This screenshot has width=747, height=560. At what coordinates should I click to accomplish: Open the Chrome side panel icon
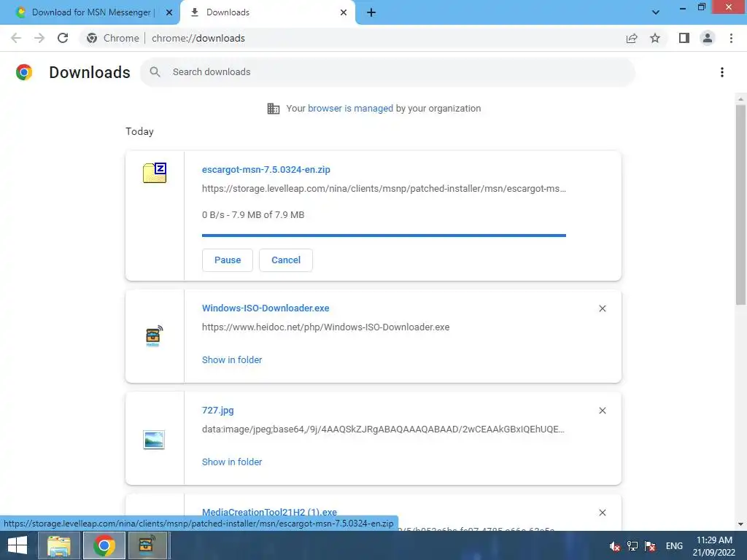pyautogui.click(x=684, y=38)
